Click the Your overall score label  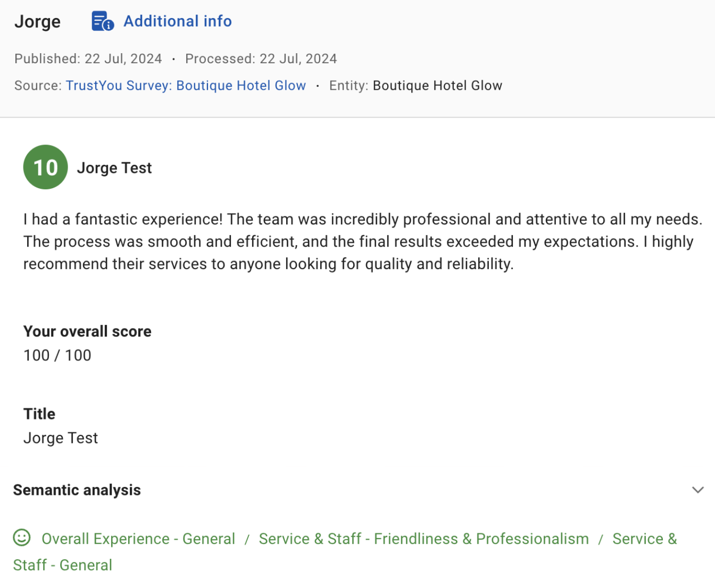click(87, 331)
